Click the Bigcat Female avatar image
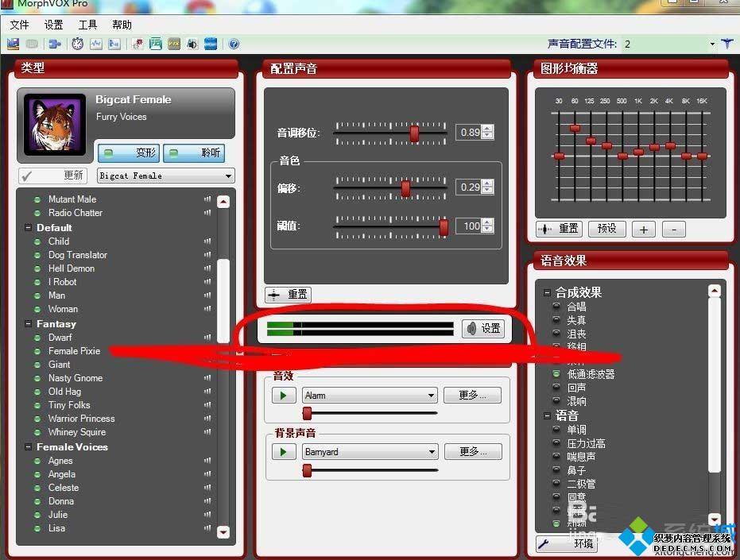 click(55, 125)
